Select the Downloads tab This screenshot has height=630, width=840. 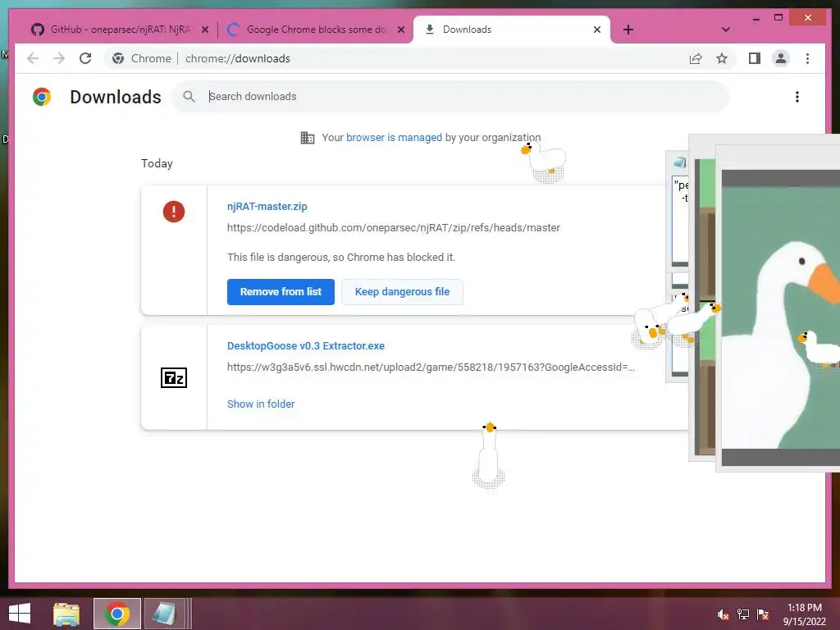click(512, 30)
